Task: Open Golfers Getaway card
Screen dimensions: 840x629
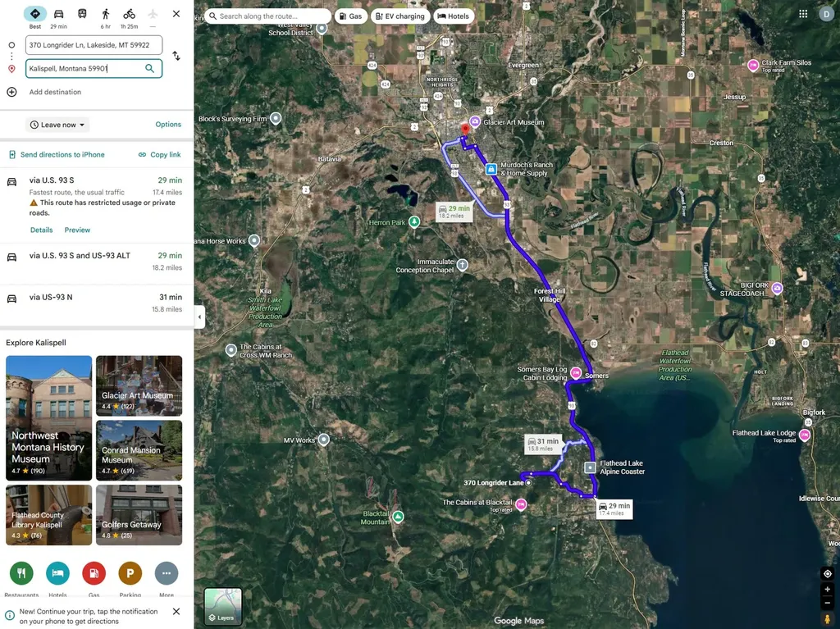Action: click(x=139, y=515)
